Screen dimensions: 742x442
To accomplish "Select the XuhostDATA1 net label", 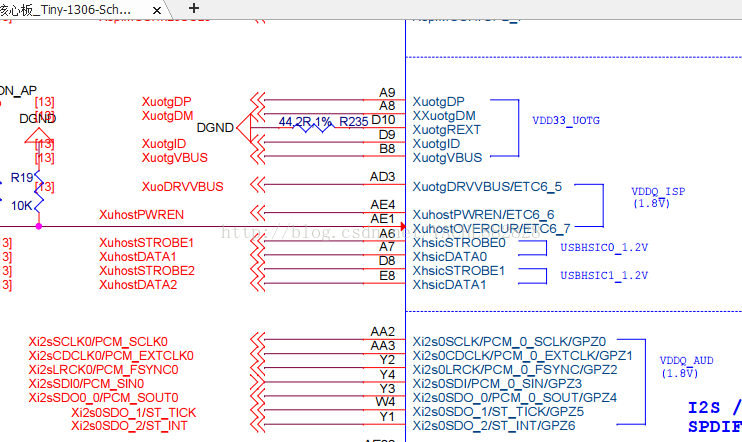I will click(138, 257).
